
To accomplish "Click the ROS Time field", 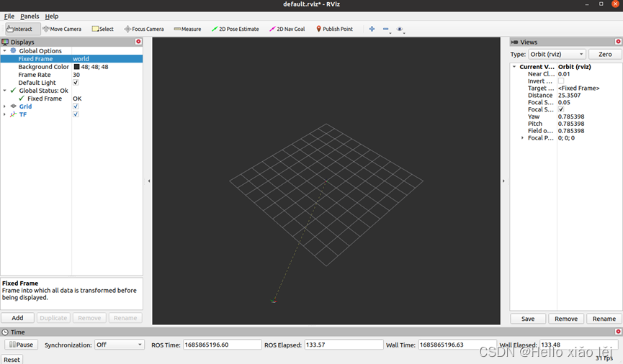I will pos(222,345).
